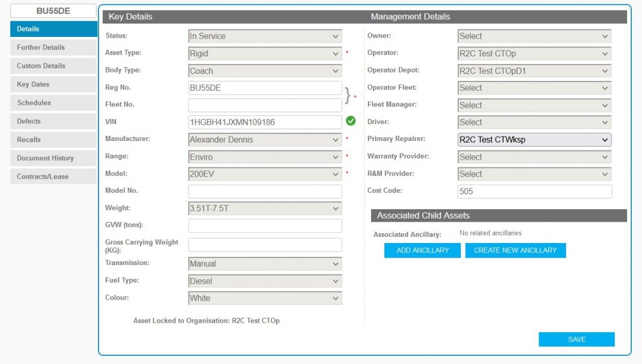Click CREATE NEW ANCILLARY button
Viewport: 642px width, 364px height.
[x=515, y=251]
